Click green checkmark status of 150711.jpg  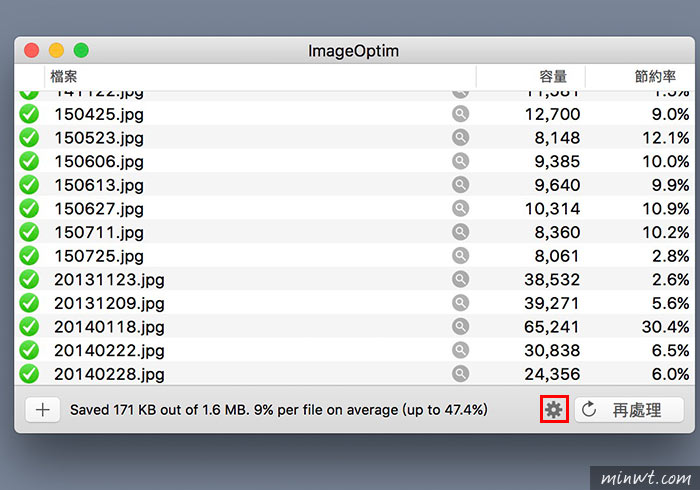tap(29, 232)
